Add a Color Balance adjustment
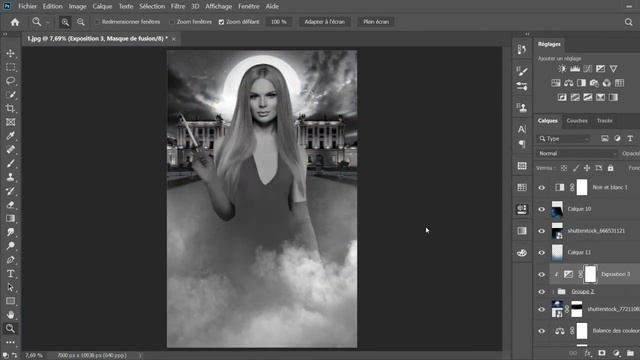 (569, 83)
